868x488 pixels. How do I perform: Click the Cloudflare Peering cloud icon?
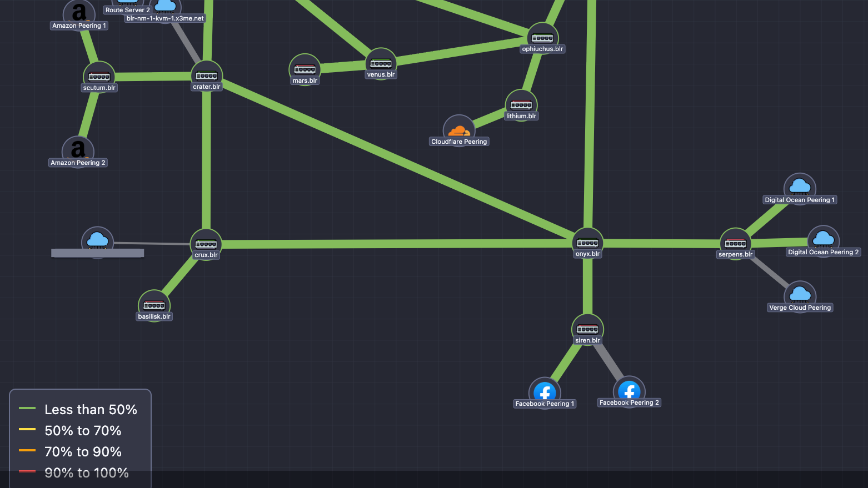pyautogui.click(x=459, y=129)
